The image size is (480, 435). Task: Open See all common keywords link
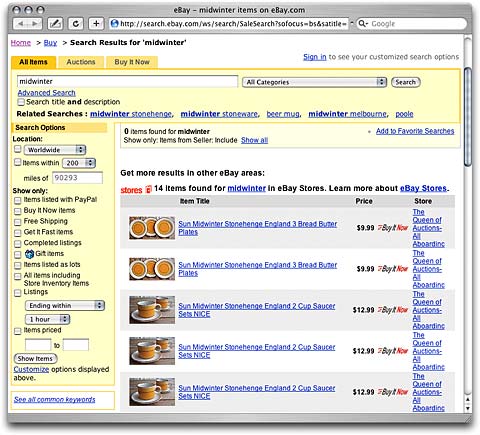[55, 399]
